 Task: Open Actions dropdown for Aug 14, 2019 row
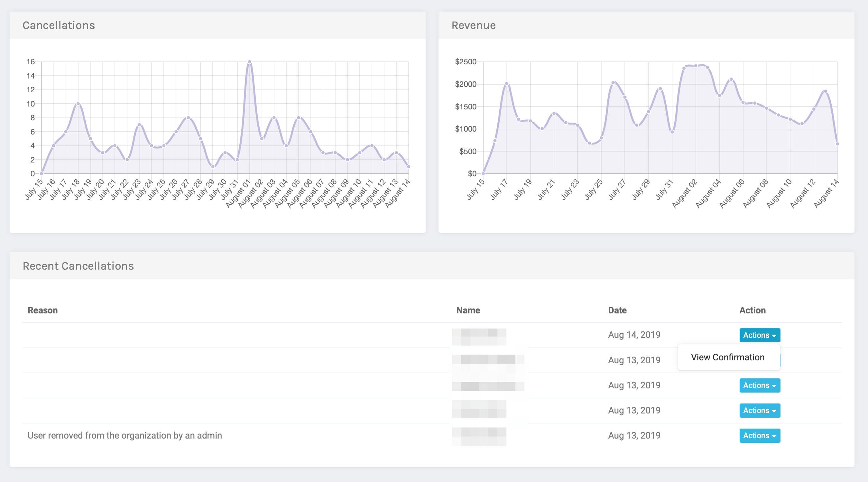(760, 335)
